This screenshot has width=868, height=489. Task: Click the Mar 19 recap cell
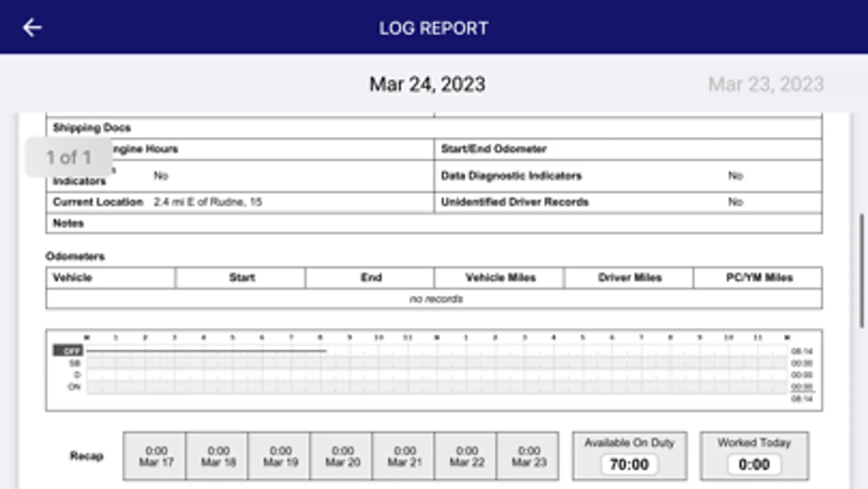pos(280,456)
